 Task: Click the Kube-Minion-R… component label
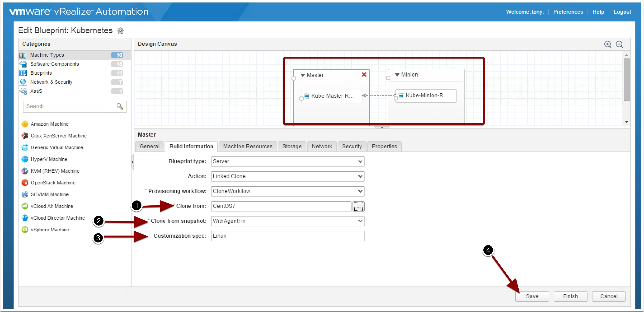(427, 95)
